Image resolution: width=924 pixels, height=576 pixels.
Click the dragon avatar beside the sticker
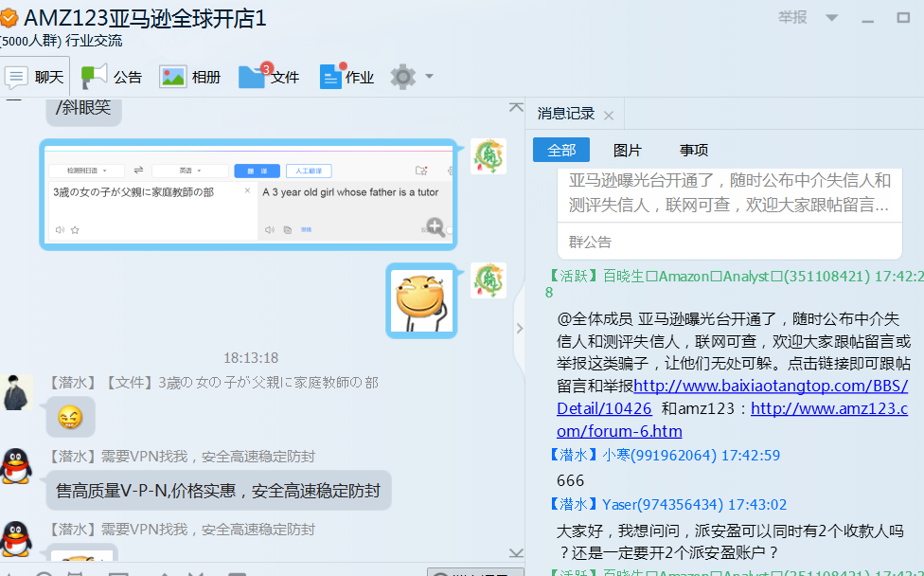coord(489,280)
